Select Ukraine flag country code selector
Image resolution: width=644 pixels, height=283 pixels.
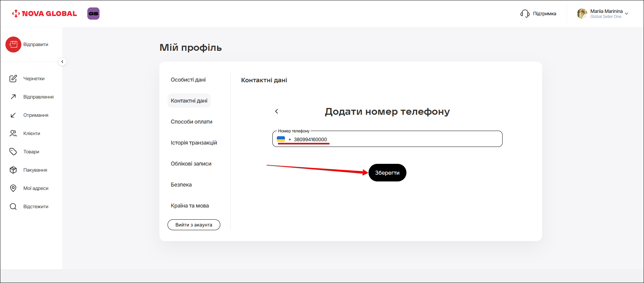click(x=281, y=139)
